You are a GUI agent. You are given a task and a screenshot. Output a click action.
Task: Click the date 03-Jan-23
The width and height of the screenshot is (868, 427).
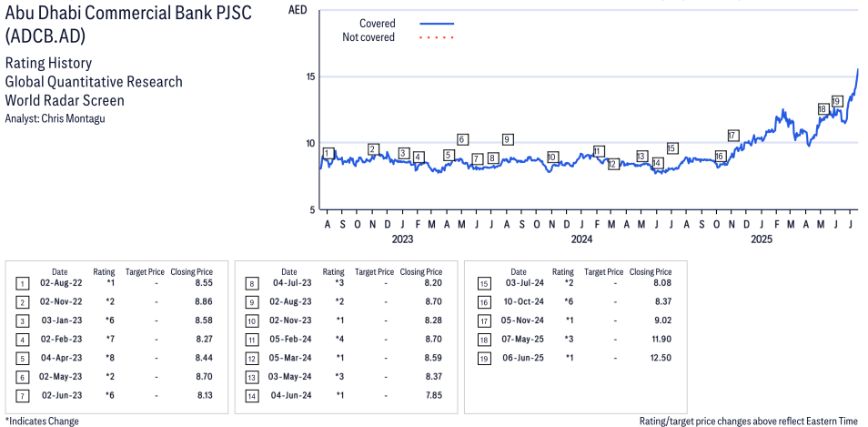(60, 320)
